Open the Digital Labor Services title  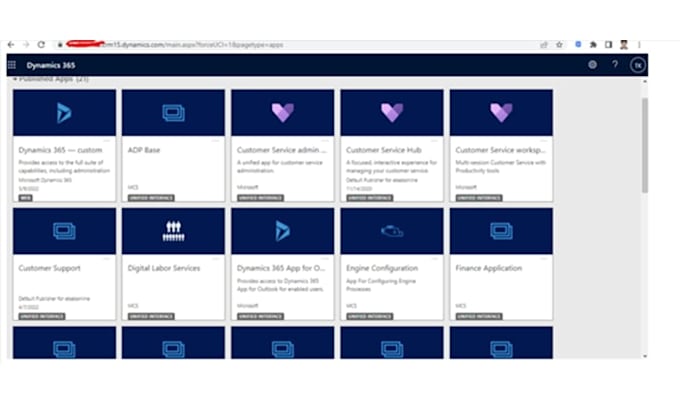(164, 268)
